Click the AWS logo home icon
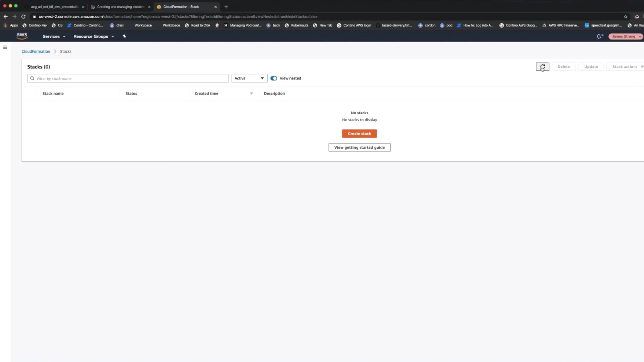This screenshot has width=644, height=362. [22, 36]
